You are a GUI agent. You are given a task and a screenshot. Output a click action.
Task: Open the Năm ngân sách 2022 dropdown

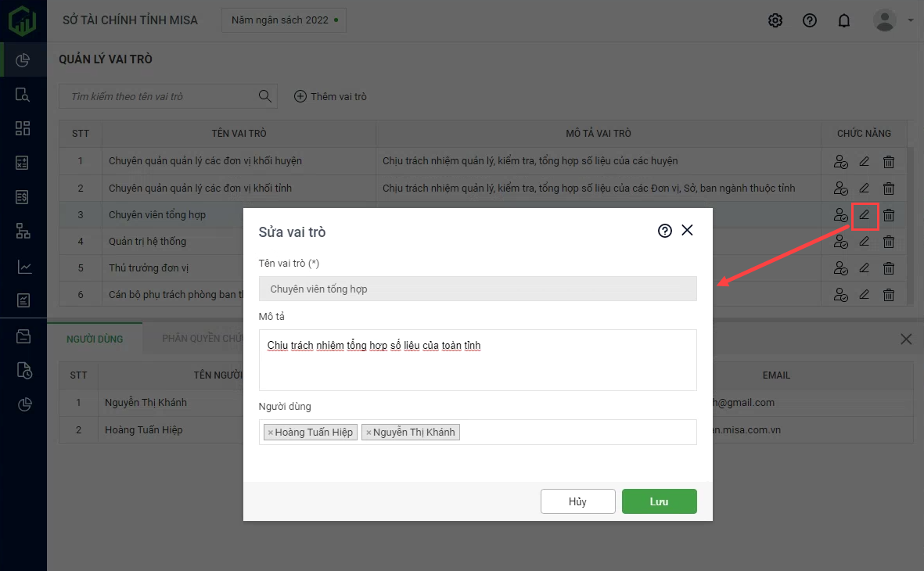coord(284,20)
